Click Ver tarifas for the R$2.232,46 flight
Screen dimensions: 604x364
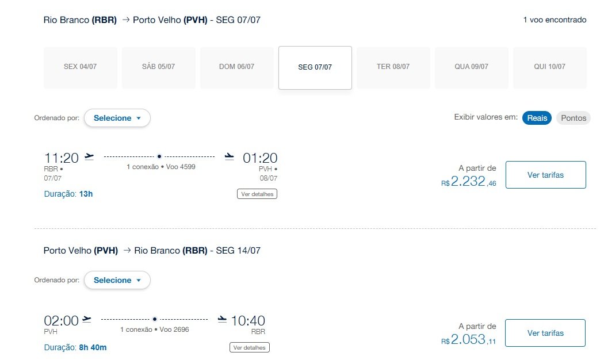tap(545, 175)
